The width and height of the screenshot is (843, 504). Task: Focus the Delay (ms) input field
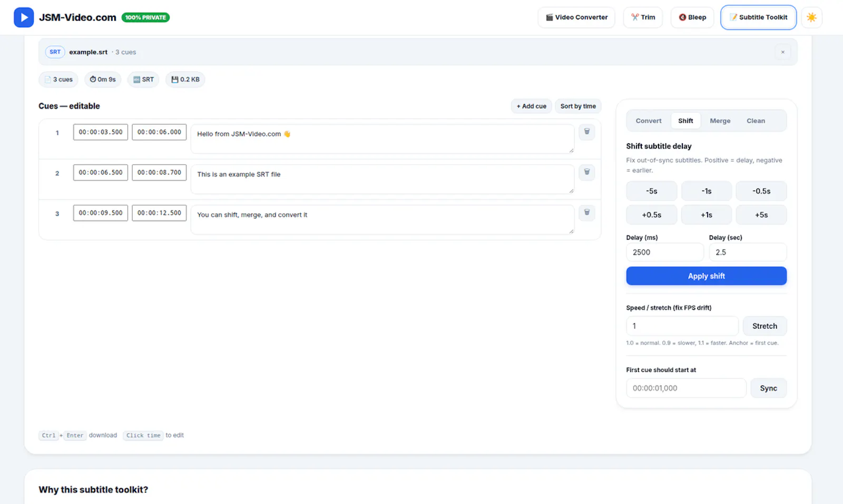coord(665,252)
